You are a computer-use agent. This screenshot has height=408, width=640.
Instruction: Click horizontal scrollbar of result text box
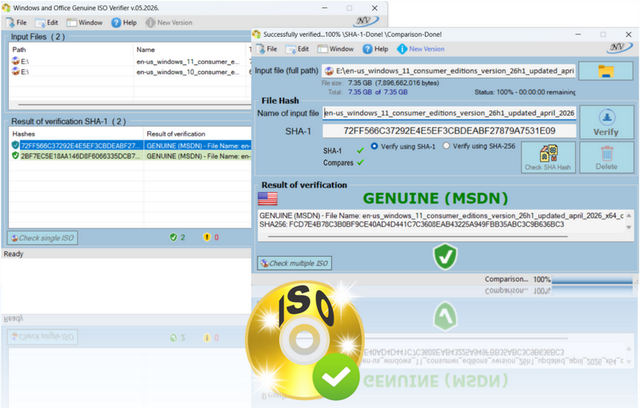[418, 236]
